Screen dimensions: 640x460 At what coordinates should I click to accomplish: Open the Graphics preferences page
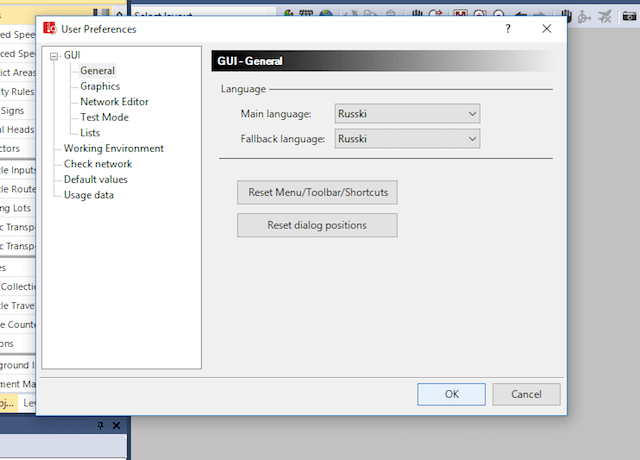(x=100, y=86)
